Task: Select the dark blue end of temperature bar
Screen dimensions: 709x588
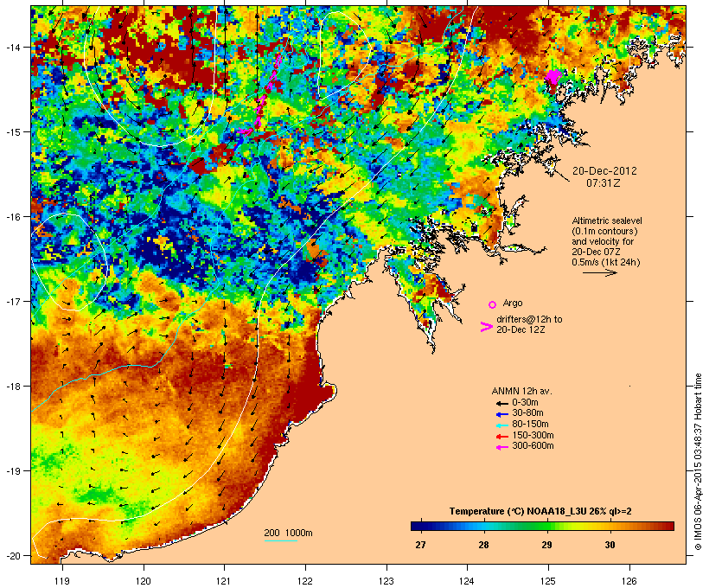Action: [415, 526]
